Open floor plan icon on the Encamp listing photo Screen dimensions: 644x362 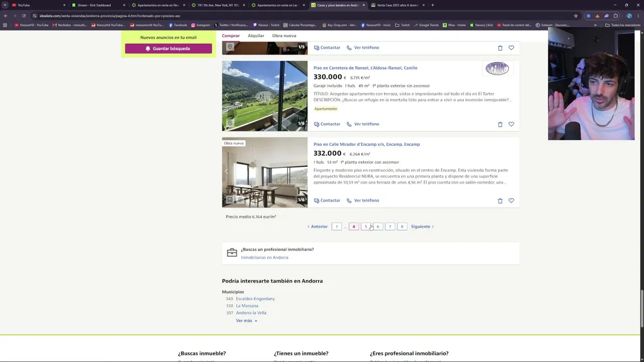[230, 200]
